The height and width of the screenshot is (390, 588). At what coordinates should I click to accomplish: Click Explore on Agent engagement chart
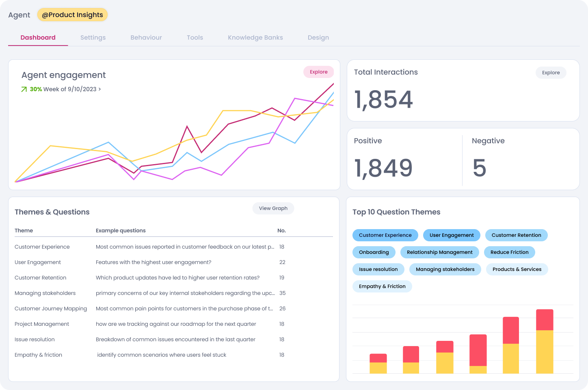point(318,72)
